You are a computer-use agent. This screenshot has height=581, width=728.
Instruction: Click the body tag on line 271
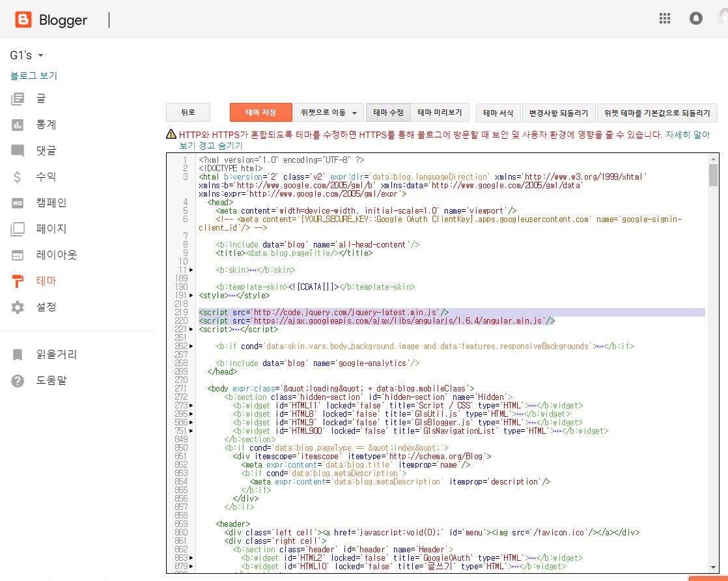pyautogui.click(x=341, y=388)
